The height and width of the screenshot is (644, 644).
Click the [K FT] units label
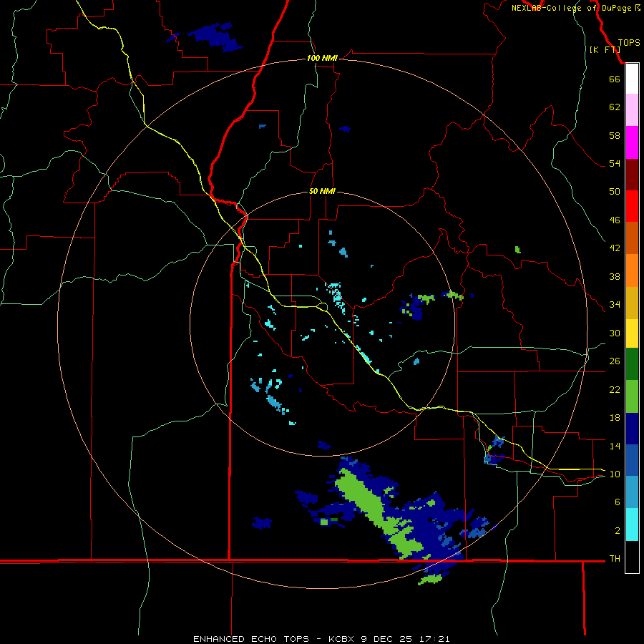click(605, 49)
